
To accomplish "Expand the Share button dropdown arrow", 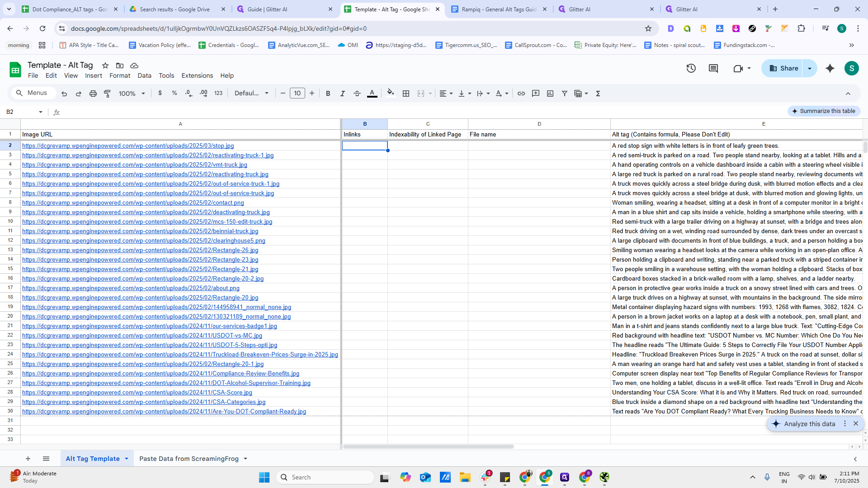I will pos(810,68).
